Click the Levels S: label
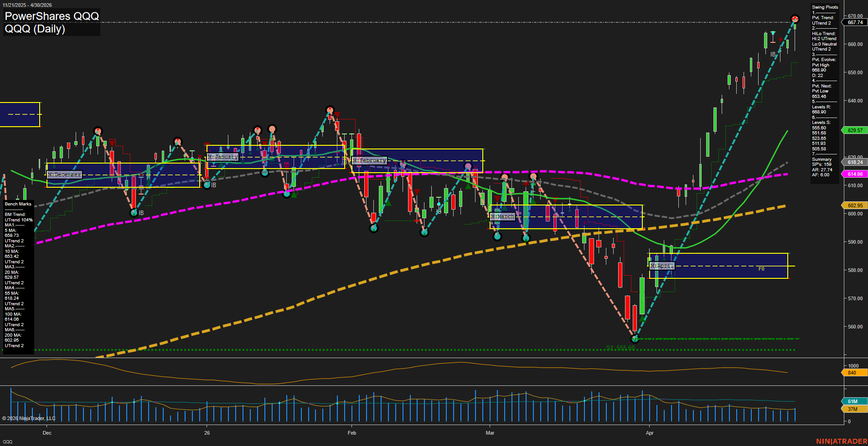This screenshot has height=446, width=868. (821, 123)
